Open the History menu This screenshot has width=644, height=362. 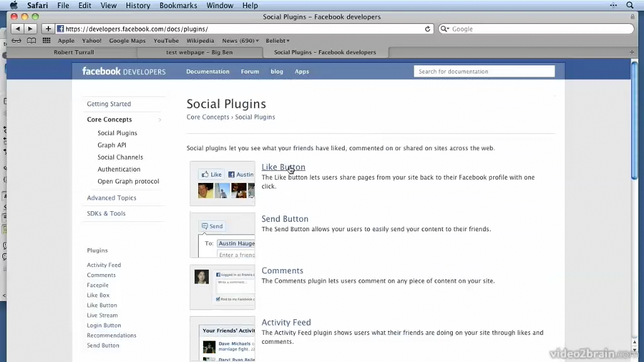tap(138, 5)
